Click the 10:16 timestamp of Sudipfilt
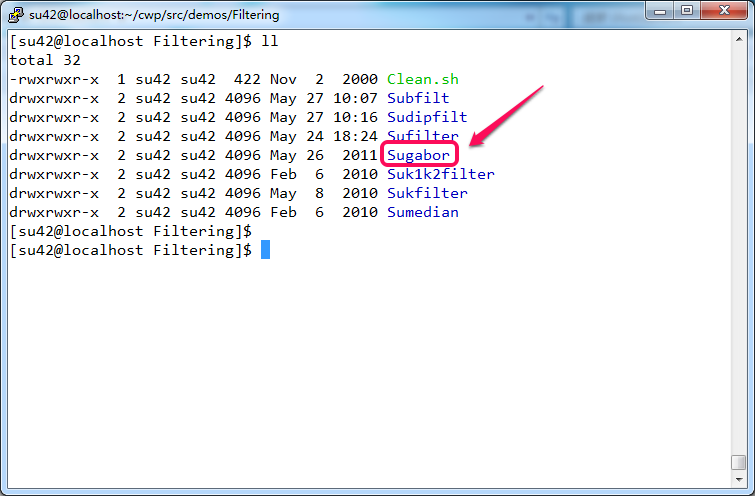Viewport: 755px width, 496px height. coord(355,117)
